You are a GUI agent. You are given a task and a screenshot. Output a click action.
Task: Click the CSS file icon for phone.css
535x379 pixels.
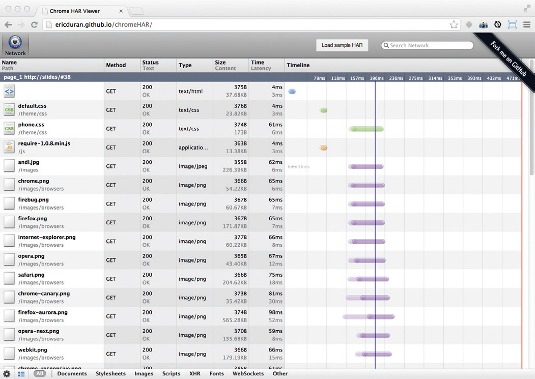pos(9,129)
